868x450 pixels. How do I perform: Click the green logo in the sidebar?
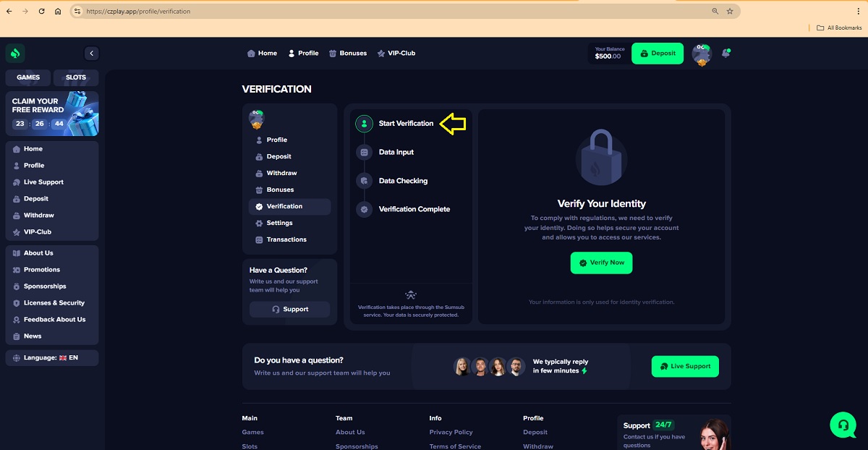tap(15, 54)
